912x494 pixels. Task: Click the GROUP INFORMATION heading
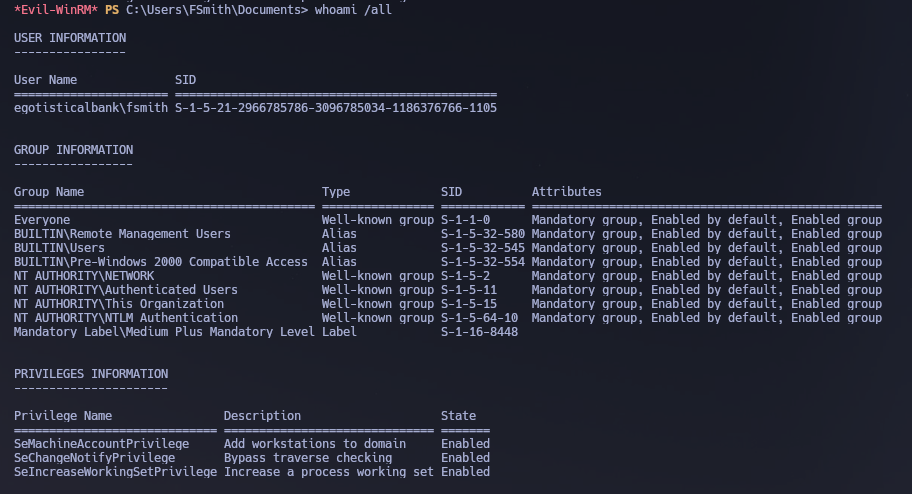[73, 150]
